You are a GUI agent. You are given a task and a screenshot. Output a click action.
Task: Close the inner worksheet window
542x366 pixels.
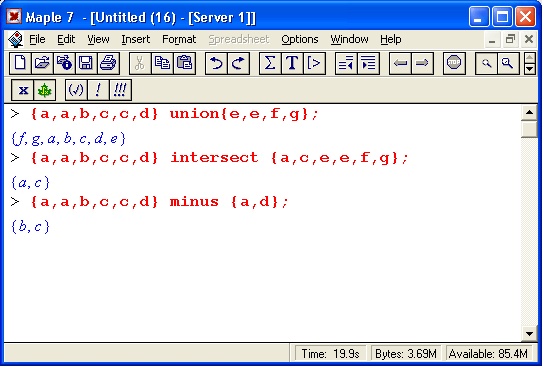[529, 40]
